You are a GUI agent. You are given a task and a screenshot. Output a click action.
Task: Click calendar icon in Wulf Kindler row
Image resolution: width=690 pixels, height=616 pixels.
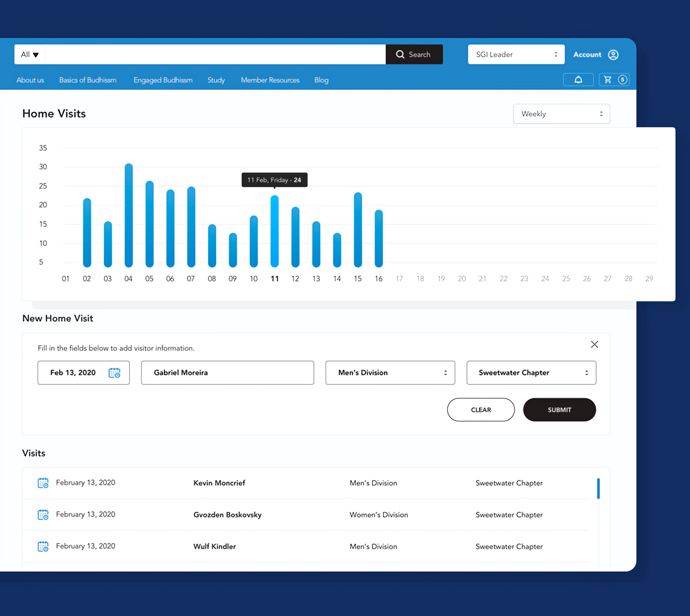pos(43,546)
